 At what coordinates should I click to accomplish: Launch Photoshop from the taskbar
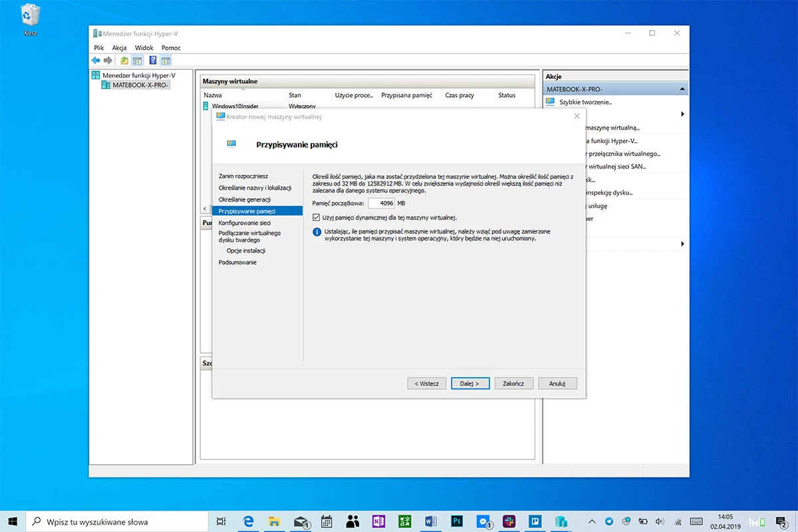[x=457, y=521]
